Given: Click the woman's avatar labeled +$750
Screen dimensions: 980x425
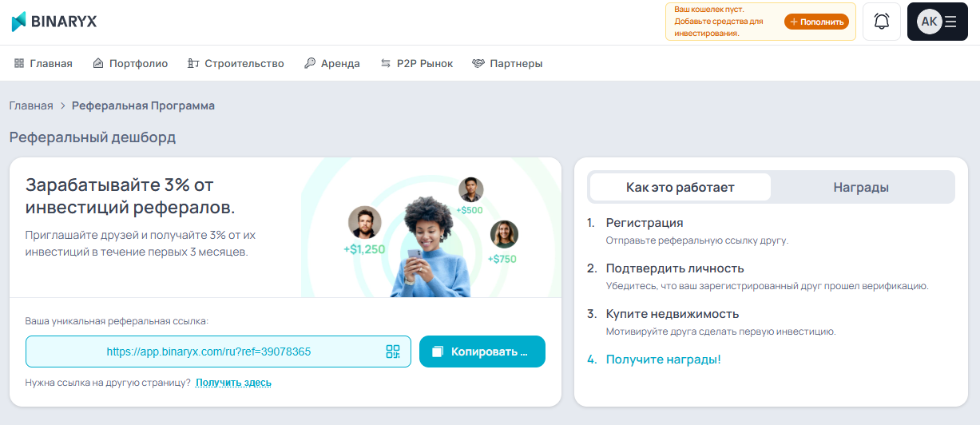Looking at the screenshot, I should (504, 234).
